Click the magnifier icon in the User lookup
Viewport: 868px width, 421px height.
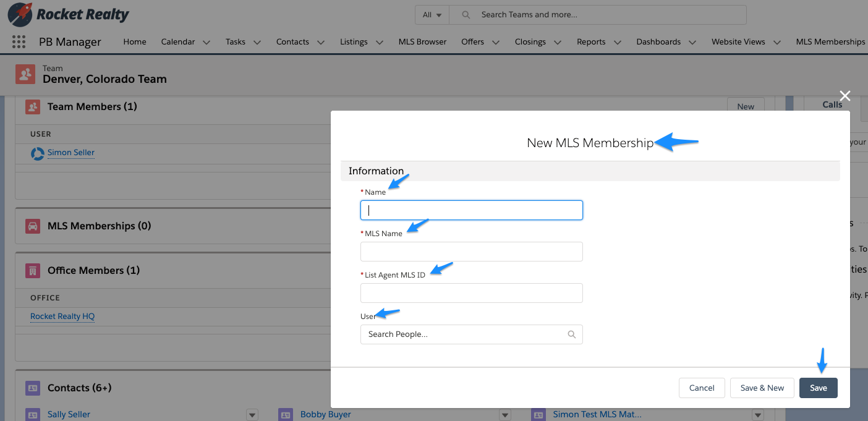pos(571,334)
